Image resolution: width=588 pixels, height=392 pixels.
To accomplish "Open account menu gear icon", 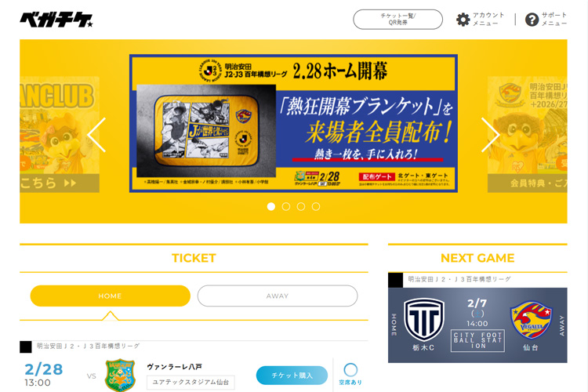I will [463, 20].
